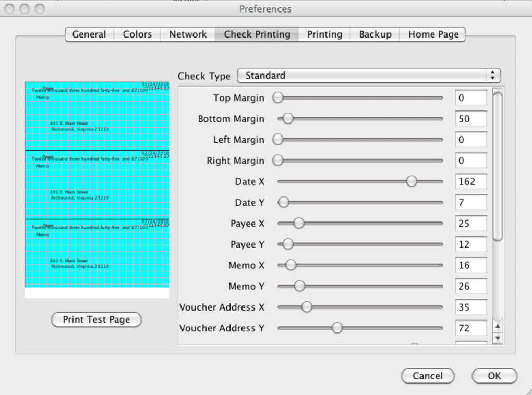Click the Payee Y slider handle

288,244
